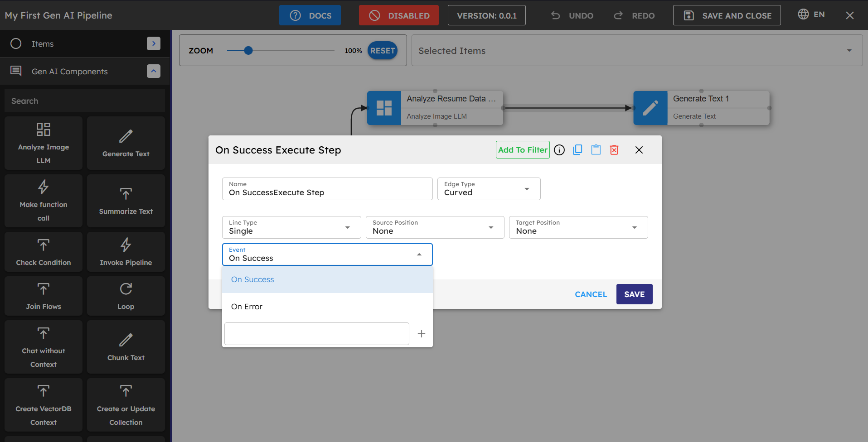Select On Error from event list
The width and height of the screenshot is (868, 442).
coord(247,307)
